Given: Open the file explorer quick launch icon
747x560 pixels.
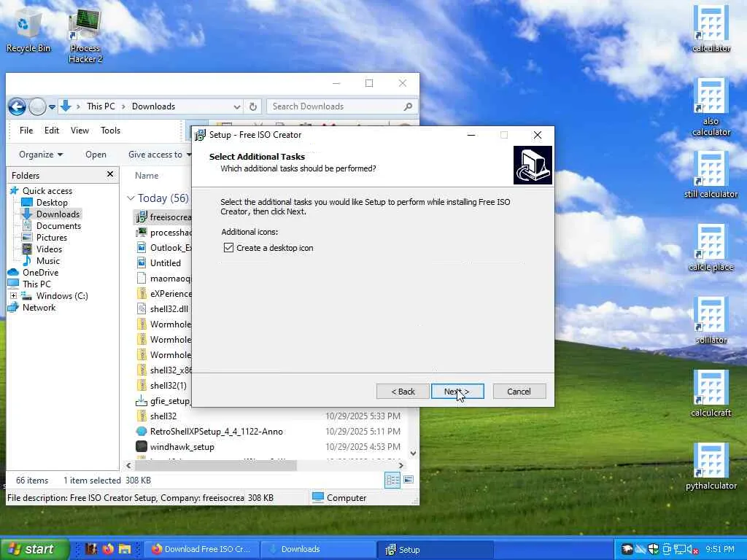Looking at the screenshot, I should point(125,549).
